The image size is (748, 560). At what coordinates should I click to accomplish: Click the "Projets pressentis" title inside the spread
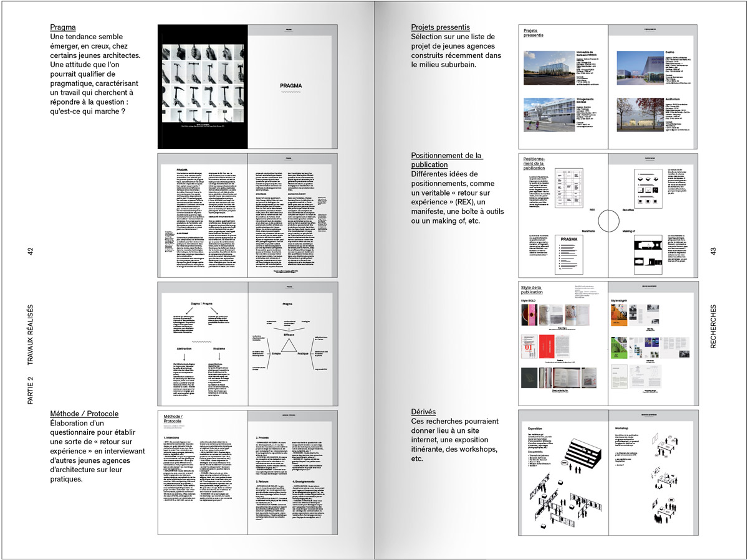(534, 33)
